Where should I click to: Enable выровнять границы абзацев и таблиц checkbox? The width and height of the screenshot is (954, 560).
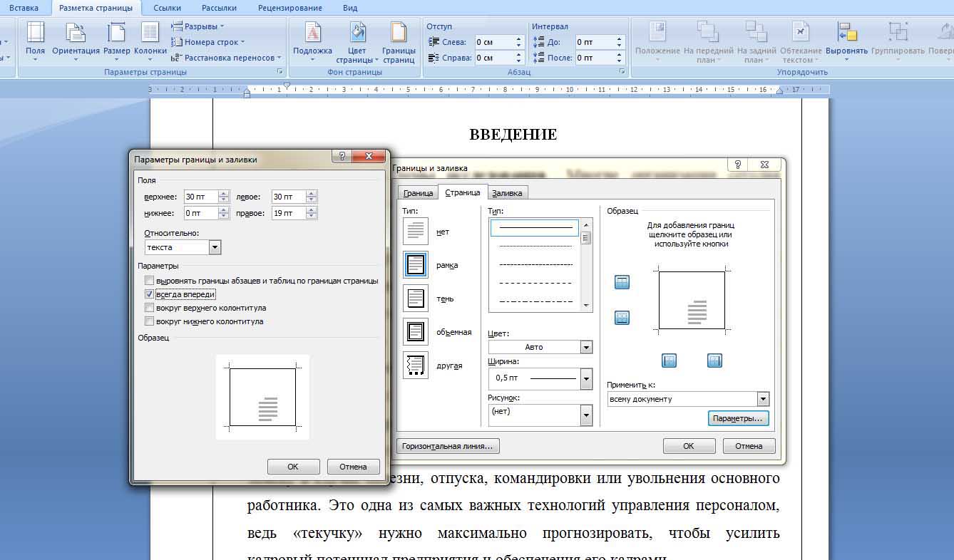pos(149,281)
